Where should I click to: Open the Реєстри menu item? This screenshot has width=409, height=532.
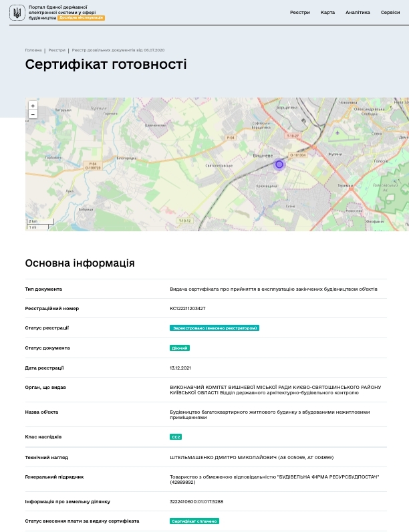300,13
